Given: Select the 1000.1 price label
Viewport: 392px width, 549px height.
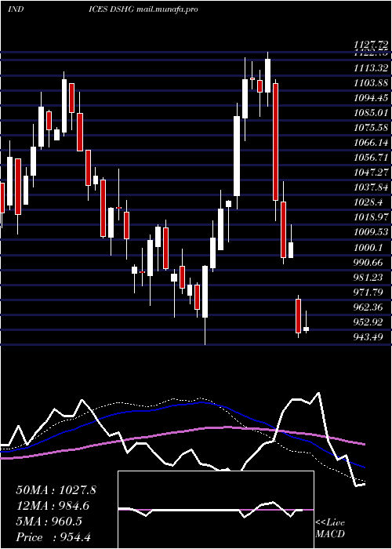Looking at the screenshot, I should (x=368, y=247).
